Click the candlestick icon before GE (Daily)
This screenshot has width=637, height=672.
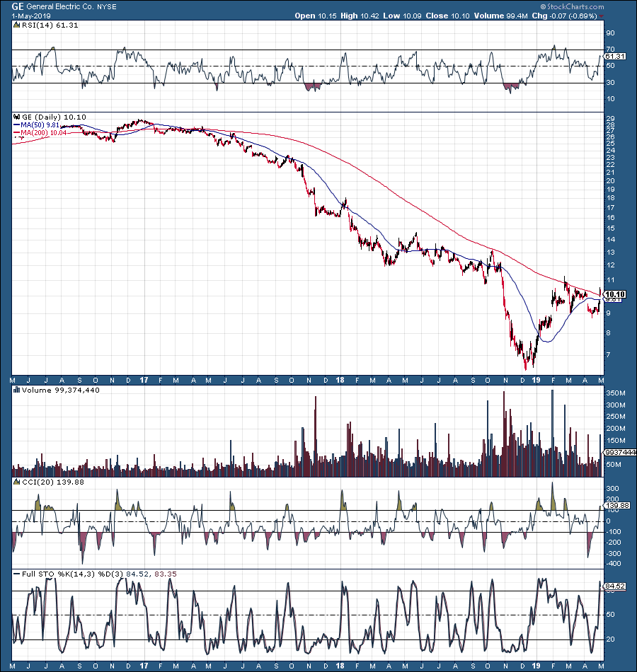tap(17, 117)
